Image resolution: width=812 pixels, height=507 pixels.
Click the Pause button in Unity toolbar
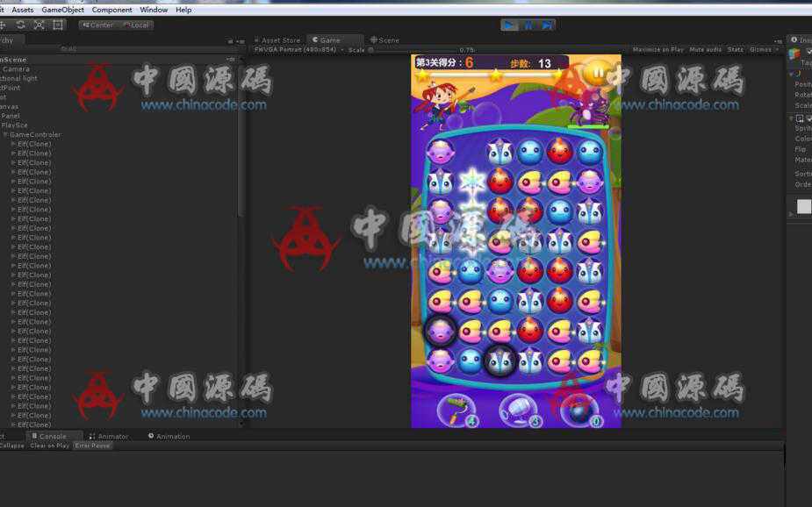pyautogui.click(x=528, y=25)
